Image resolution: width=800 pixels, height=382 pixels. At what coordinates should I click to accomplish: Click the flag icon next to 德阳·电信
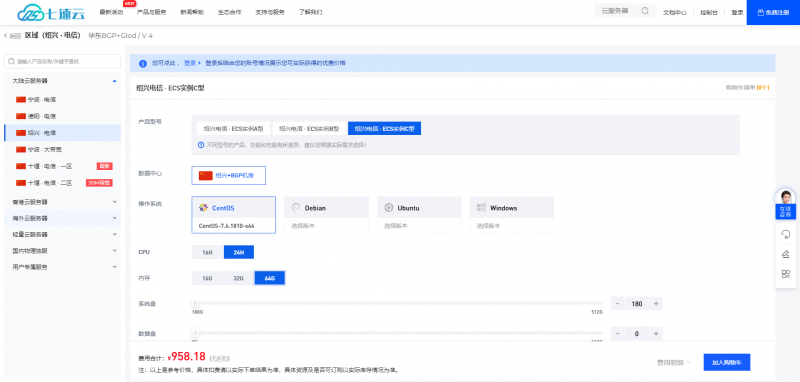[20, 116]
